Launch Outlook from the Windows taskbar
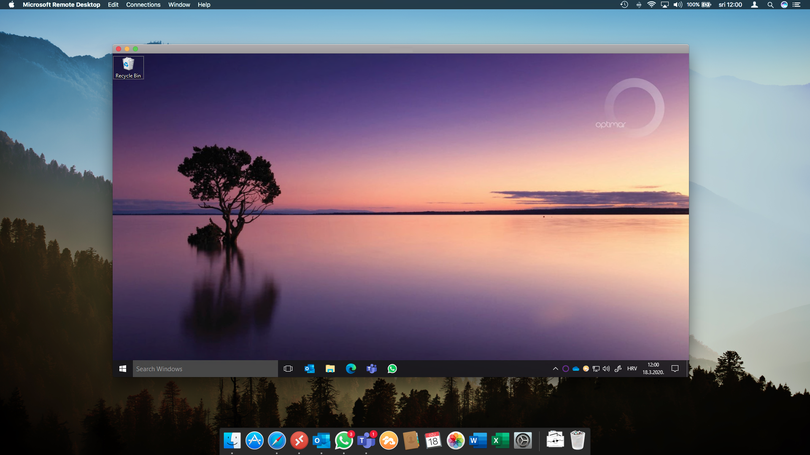 (309, 369)
